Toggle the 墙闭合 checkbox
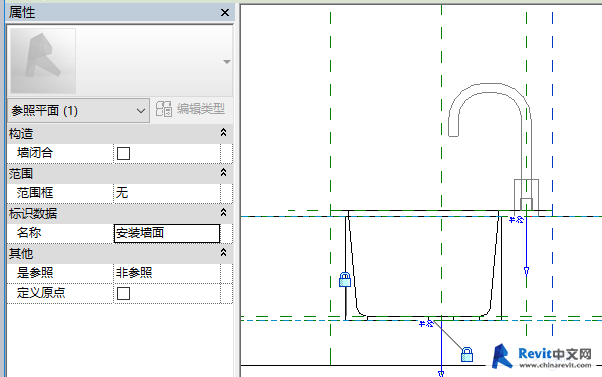 123,153
